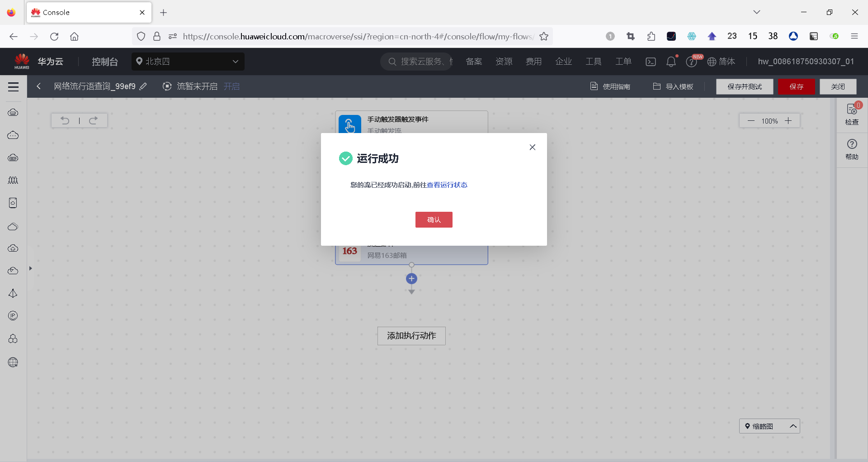Open the 费用 menu
868x462 pixels.
click(533, 62)
